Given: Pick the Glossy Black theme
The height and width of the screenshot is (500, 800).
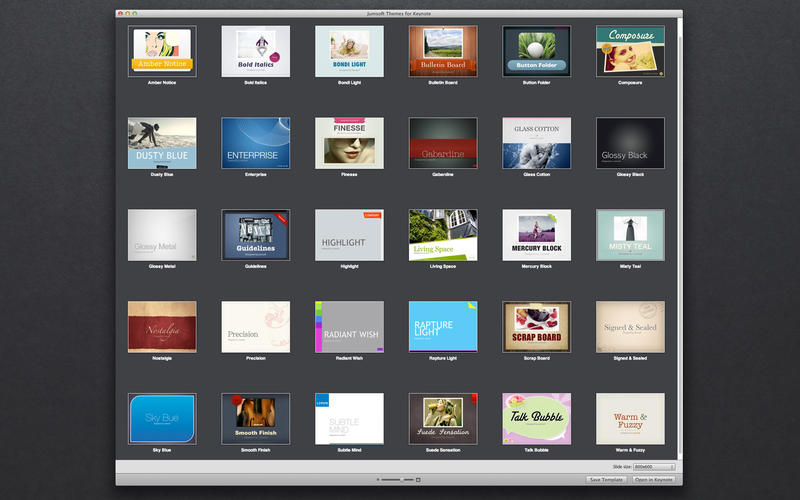Looking at the screenshot, I should click(631, 143).
